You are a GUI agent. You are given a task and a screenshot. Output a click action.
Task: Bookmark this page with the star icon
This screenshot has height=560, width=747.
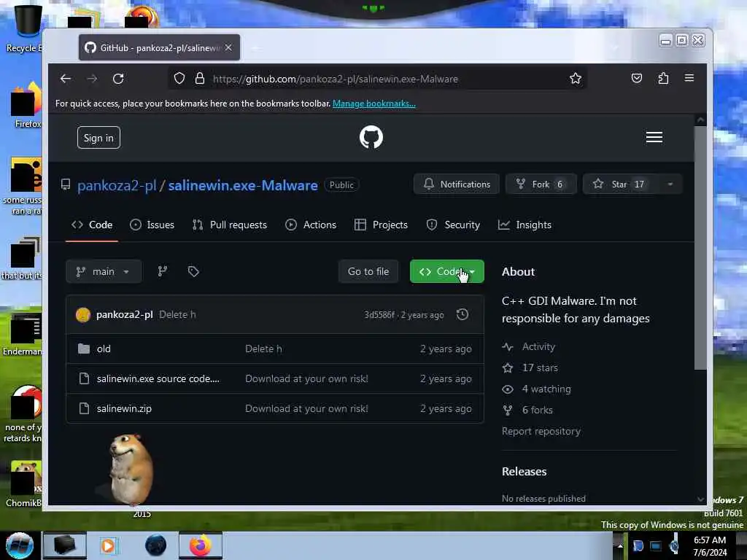576,79
